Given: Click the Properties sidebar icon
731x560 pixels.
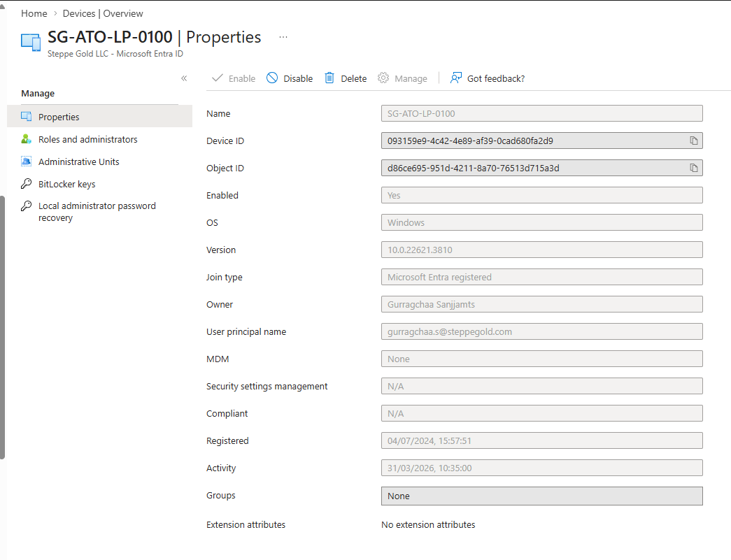Looking at the screenshot, I should tap(26, 117).
